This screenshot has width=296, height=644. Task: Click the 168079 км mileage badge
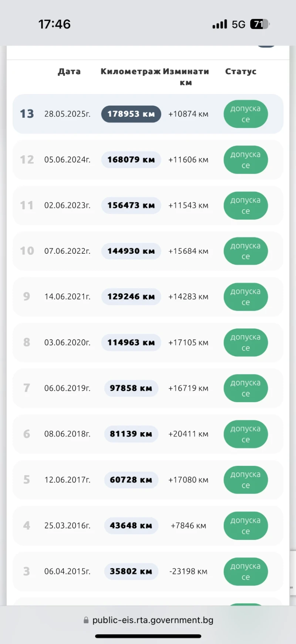[x=131, y=160]
